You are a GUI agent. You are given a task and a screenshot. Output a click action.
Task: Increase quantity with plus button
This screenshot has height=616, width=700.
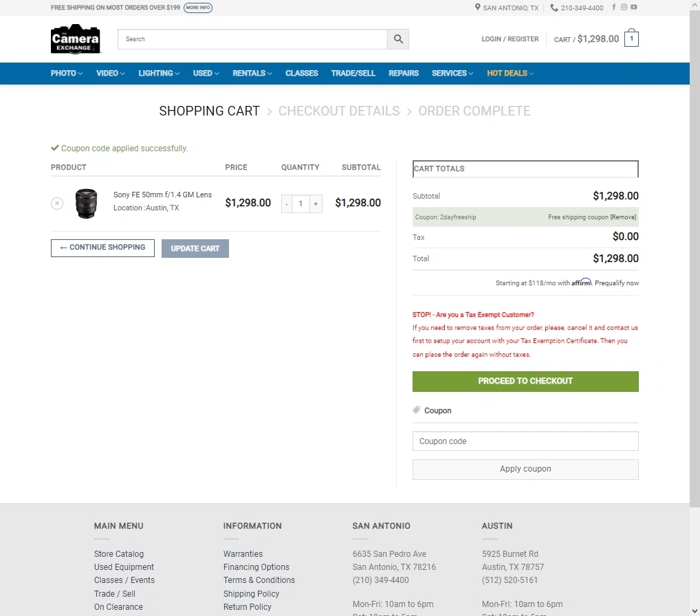click(316, 204)
